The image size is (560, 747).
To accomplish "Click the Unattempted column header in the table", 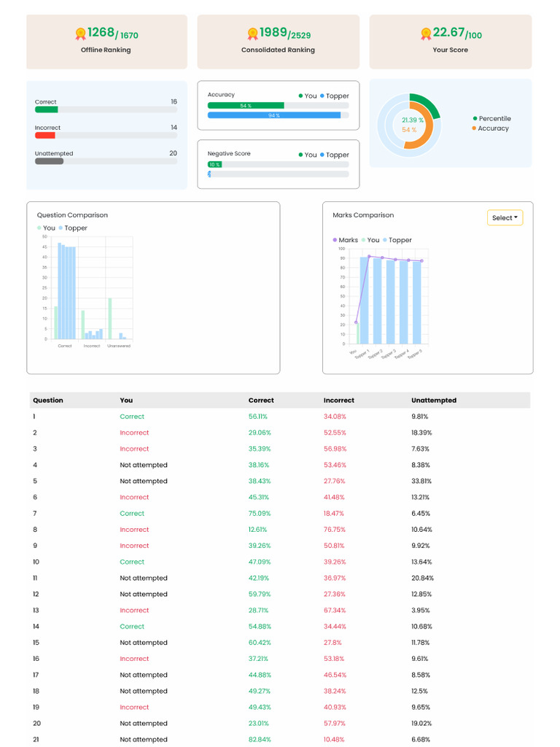I will pos(433,400).
